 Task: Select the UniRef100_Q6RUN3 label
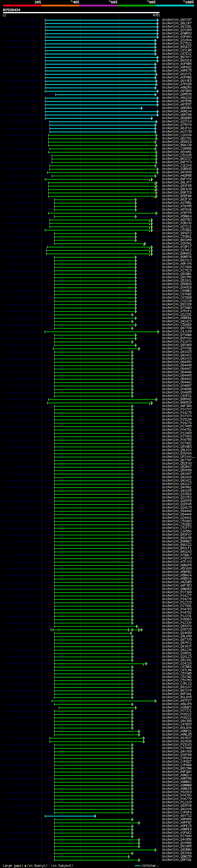[x=177, y=108]
